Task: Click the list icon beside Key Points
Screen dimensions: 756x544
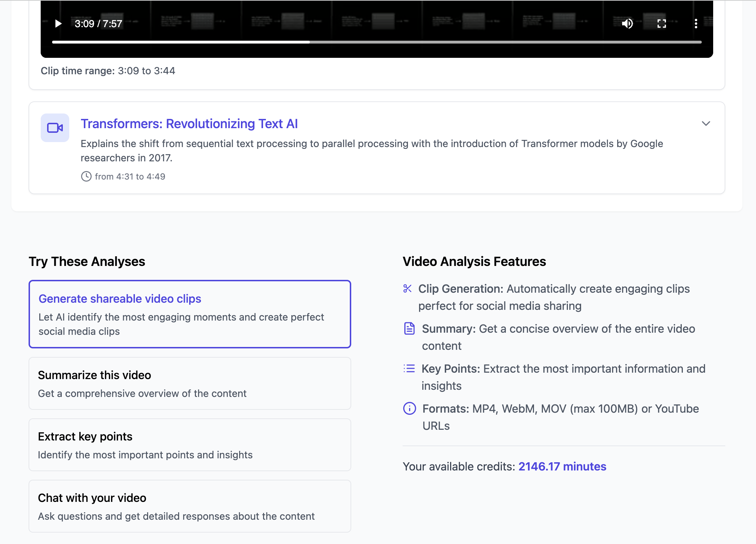Action: point(409,368)
